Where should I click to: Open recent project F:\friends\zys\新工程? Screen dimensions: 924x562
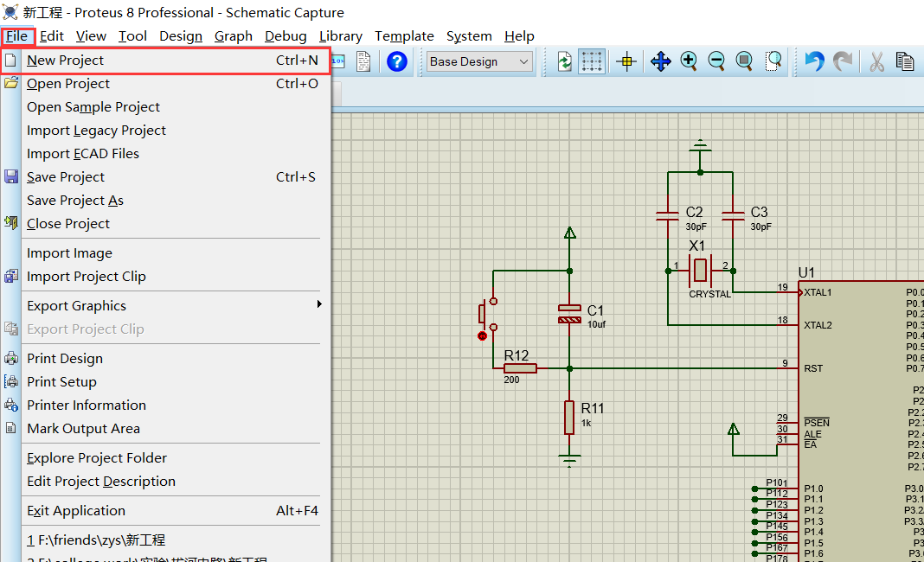click(x=165, y=540)
